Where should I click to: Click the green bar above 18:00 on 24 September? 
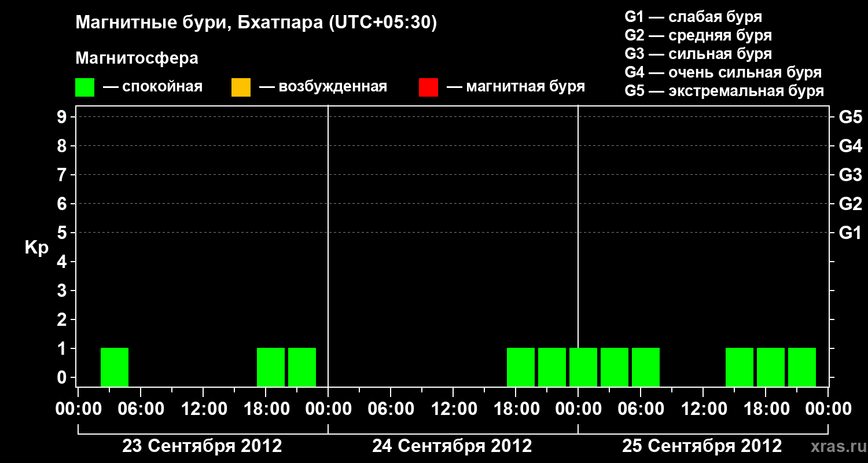(x=521, y=367)
